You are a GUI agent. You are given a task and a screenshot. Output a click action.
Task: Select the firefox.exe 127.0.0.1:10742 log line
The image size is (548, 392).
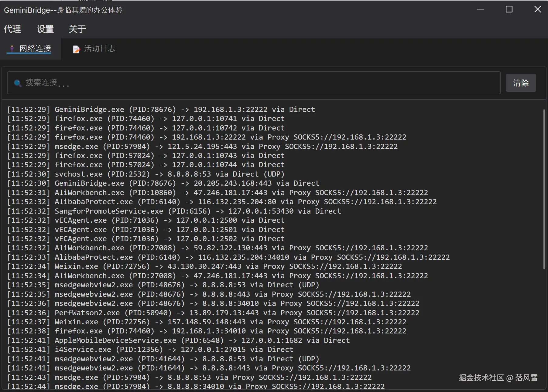tap(146, 128)
